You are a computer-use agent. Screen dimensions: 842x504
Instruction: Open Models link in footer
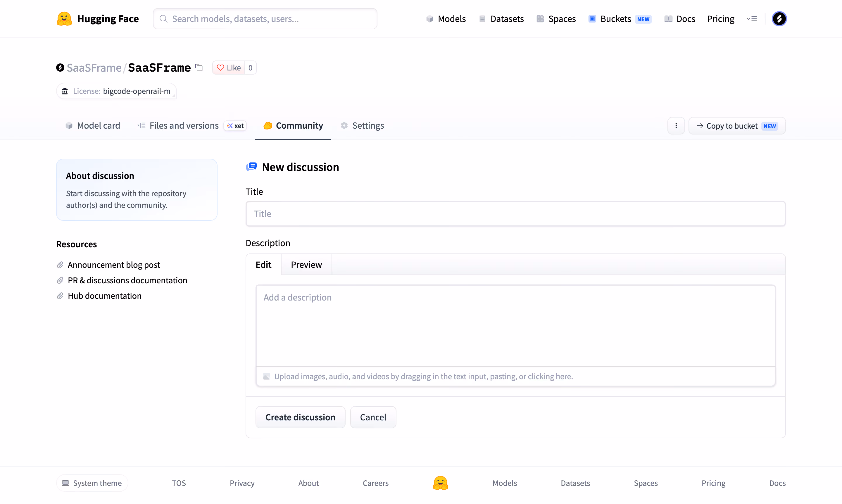coord(505,483)
